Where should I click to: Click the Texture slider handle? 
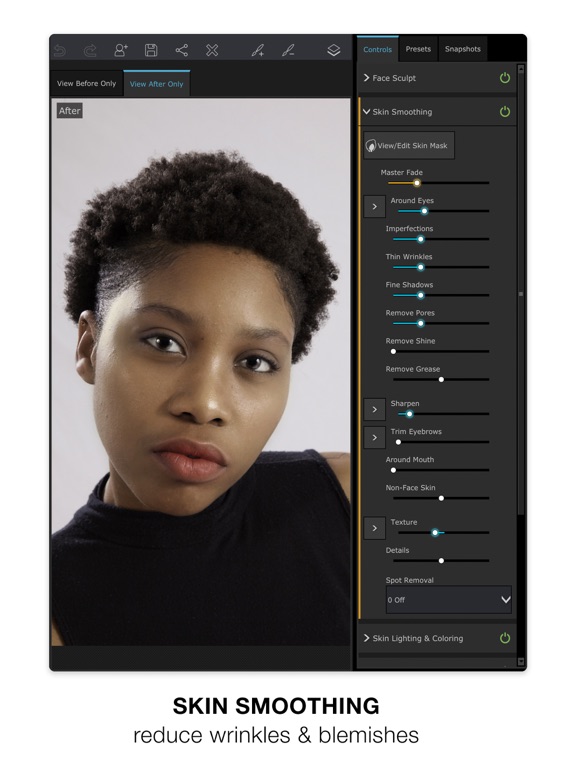(x=435, y=532)
